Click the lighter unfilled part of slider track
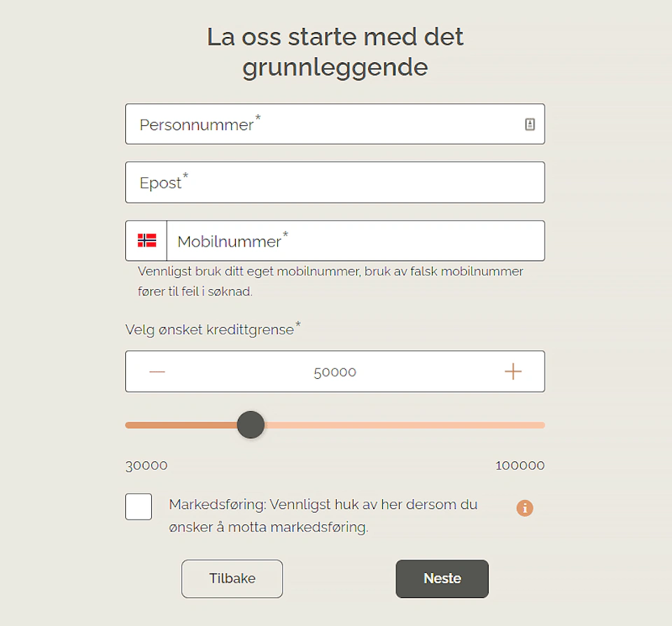Viewport: 672px width, 626px height. click(x=405, y=425)
